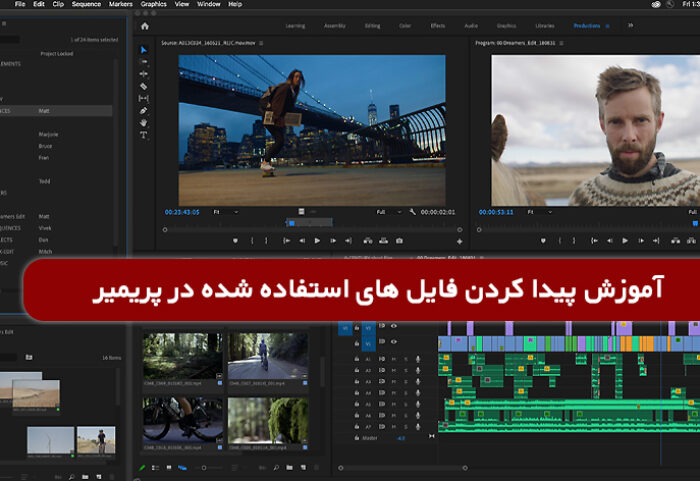Go to In point in Source monitor

click(x=286, y=241)
